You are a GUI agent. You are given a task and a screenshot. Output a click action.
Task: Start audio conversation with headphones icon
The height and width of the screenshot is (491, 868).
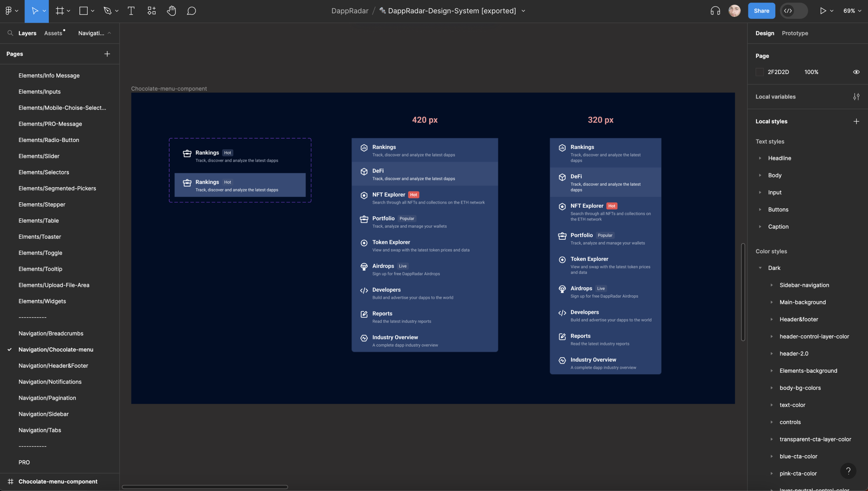715,11
